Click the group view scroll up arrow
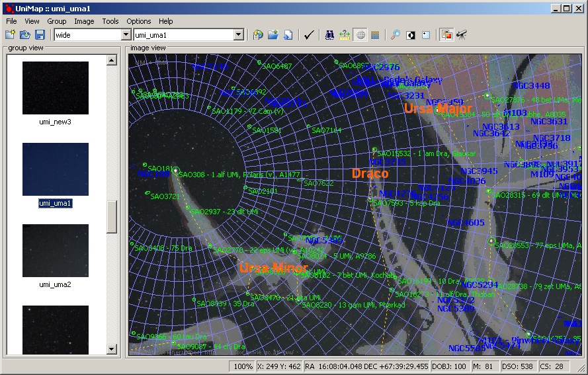Screen dimensions: 588x375 point(112,60)
